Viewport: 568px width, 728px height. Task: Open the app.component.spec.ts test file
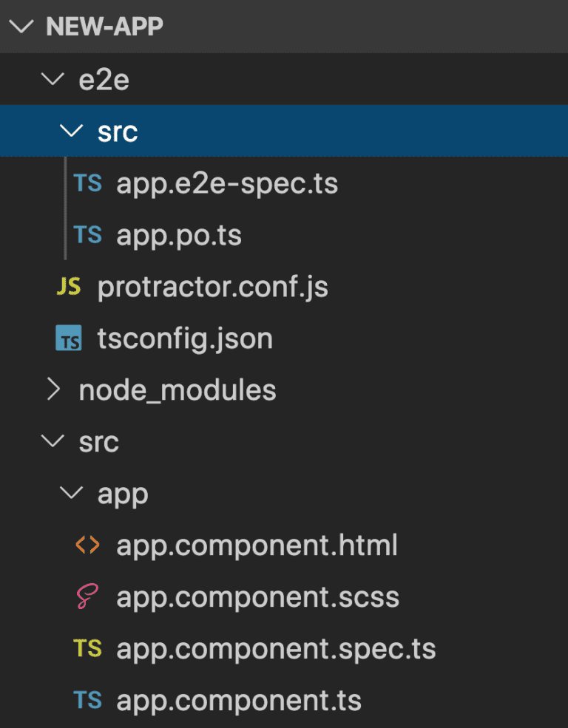(276, 648)
